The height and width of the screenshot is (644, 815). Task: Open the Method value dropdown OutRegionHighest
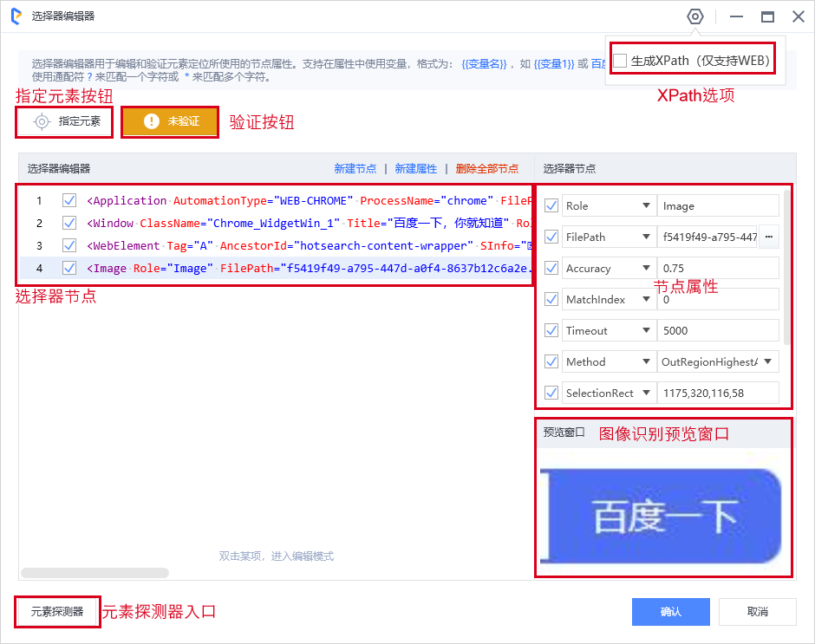pyautogui.click(x=717, y=361)
